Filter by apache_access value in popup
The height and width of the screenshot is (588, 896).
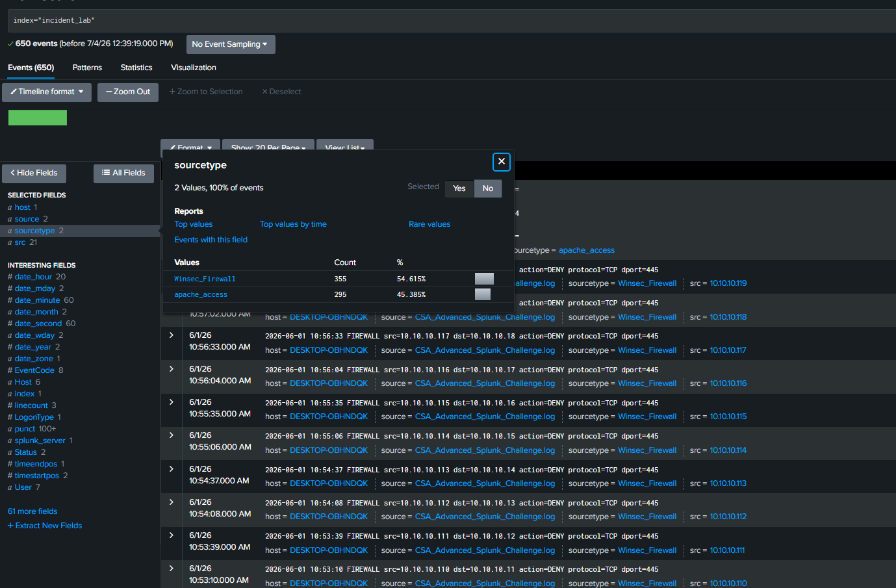[201, 294]
